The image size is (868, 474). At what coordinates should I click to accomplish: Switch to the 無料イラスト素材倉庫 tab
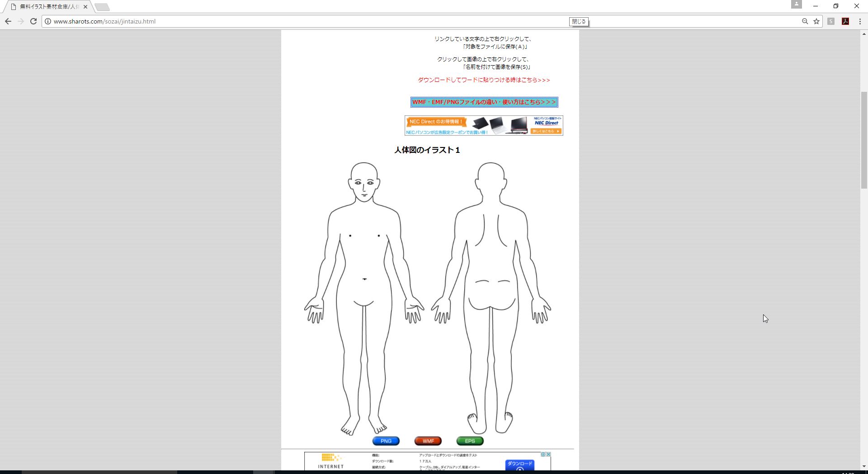pos(50,7)
